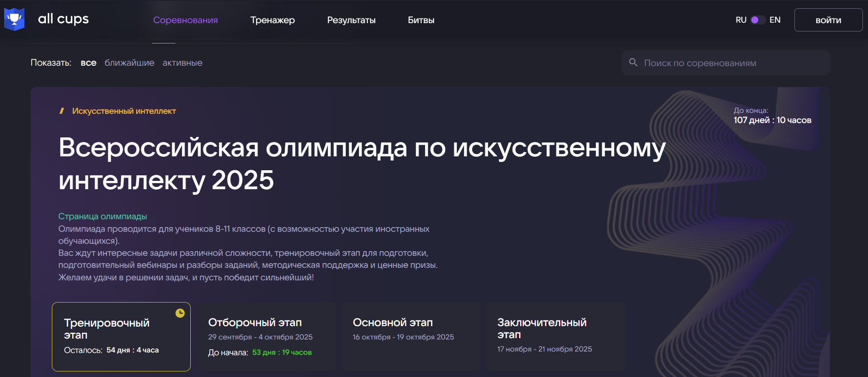The height and width of the screenshot is (377, 868).
Task: Click the all cups shield logo icon
Action: (x=14, y=19)
